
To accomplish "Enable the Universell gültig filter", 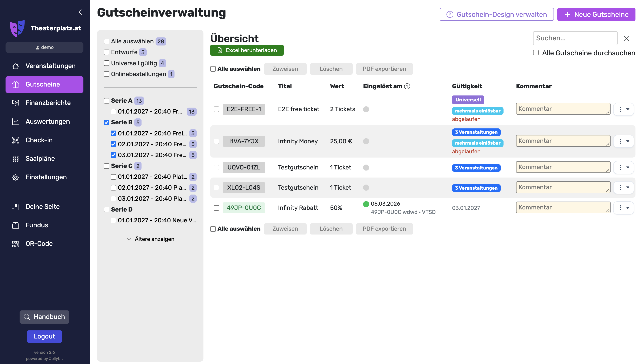I will pos(107,63).
